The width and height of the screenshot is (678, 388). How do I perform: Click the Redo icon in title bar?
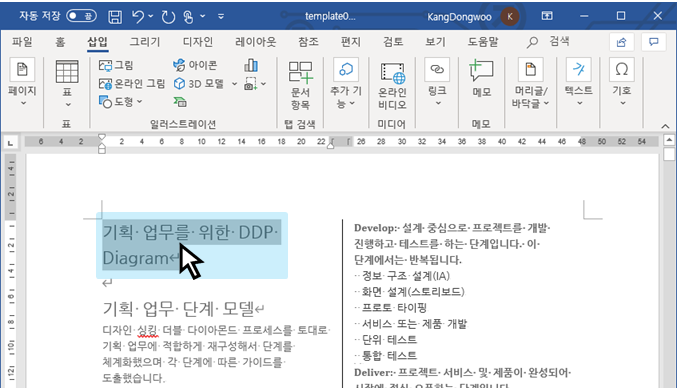click(x=168, y=16)
